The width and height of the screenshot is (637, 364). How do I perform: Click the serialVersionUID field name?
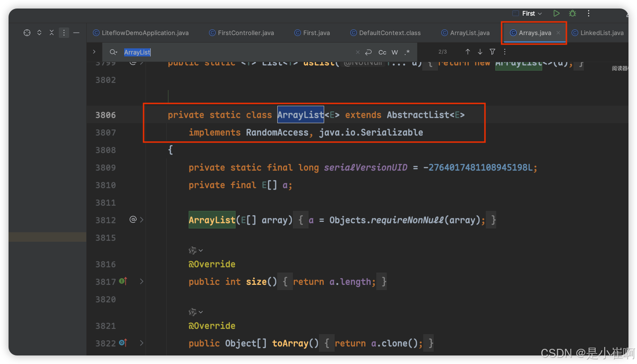[366, 167]
